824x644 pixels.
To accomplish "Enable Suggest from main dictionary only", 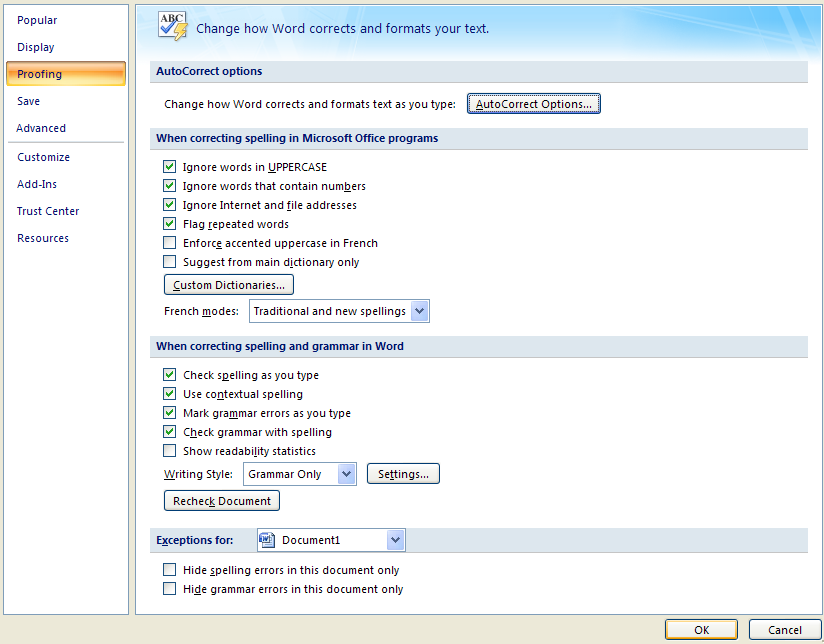I will [169, 261].
